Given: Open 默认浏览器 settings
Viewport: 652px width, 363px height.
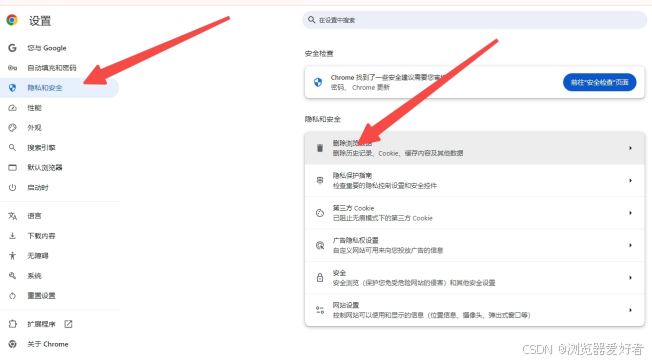Looking at the screenshot, I should (59, 168).
